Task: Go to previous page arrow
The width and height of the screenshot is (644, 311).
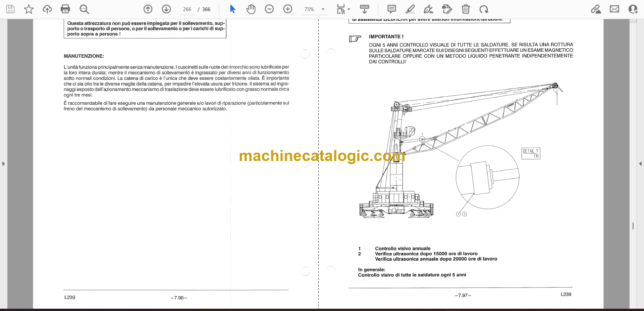Action: [x=148, y=9]
